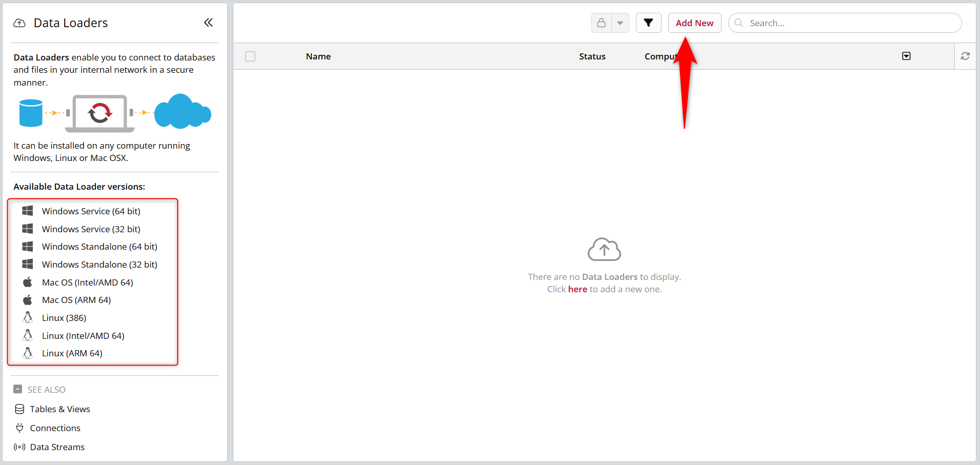Open Tables & Views link
The height and width of the screenshot is (465, 980).
60,409
